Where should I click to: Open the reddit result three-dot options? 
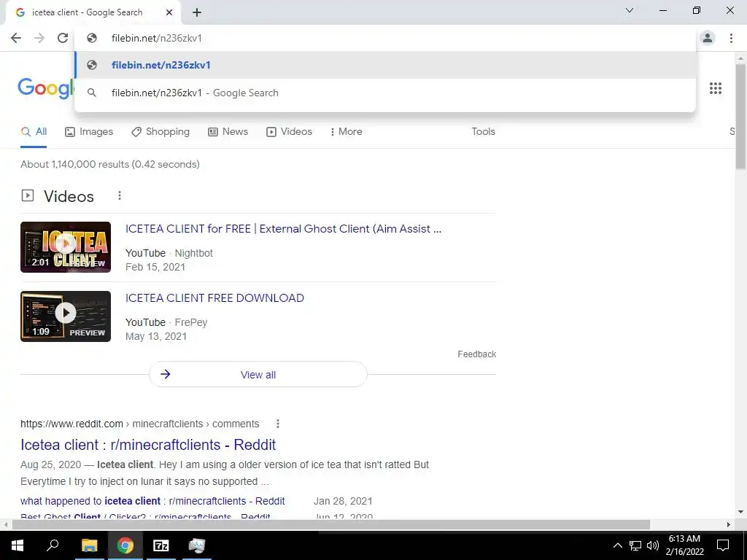278,424
